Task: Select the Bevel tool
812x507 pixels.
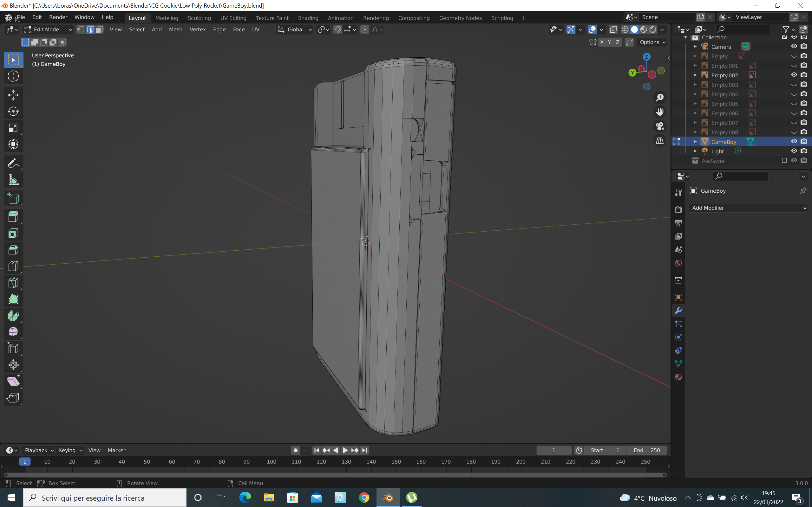Action: pyautogui.click(x=13, y=250)
